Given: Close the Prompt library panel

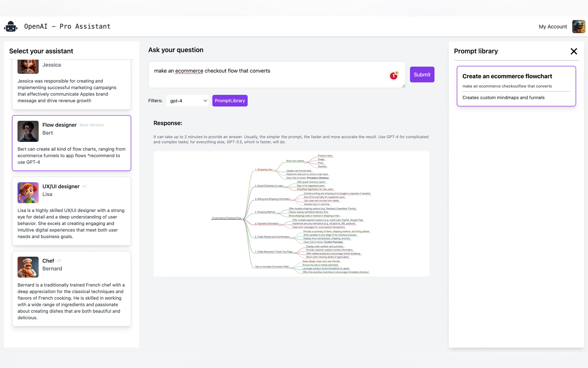Looking at the screenshot, I should [574, 51].
